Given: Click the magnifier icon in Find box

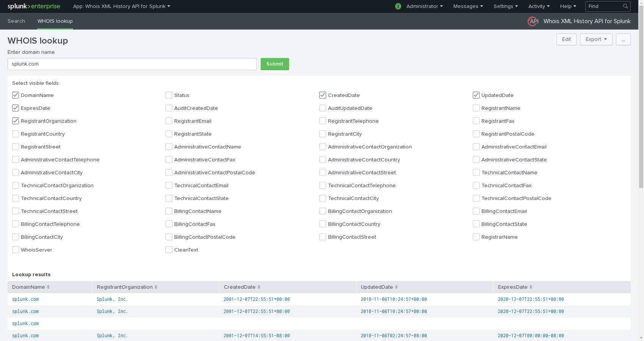Looking at the screenshot, I should (625, 6).
